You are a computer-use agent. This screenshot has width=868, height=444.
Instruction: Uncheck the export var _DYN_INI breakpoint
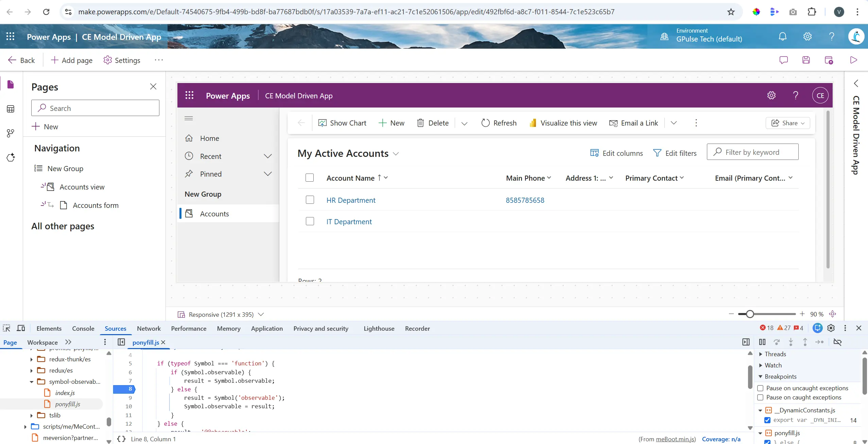(767, 420)
